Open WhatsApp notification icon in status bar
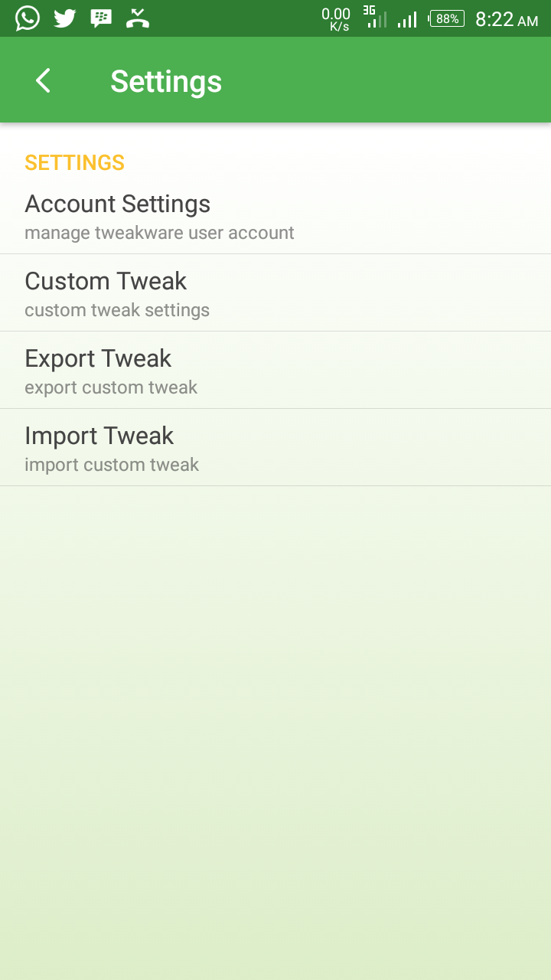The height and width of the screenshot is (980, 551). (28, 18)
